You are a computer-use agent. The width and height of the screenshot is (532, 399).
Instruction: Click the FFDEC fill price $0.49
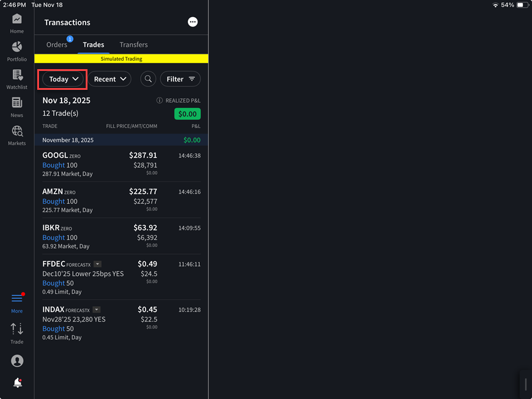pyautogui.click(x=147, y=264)
